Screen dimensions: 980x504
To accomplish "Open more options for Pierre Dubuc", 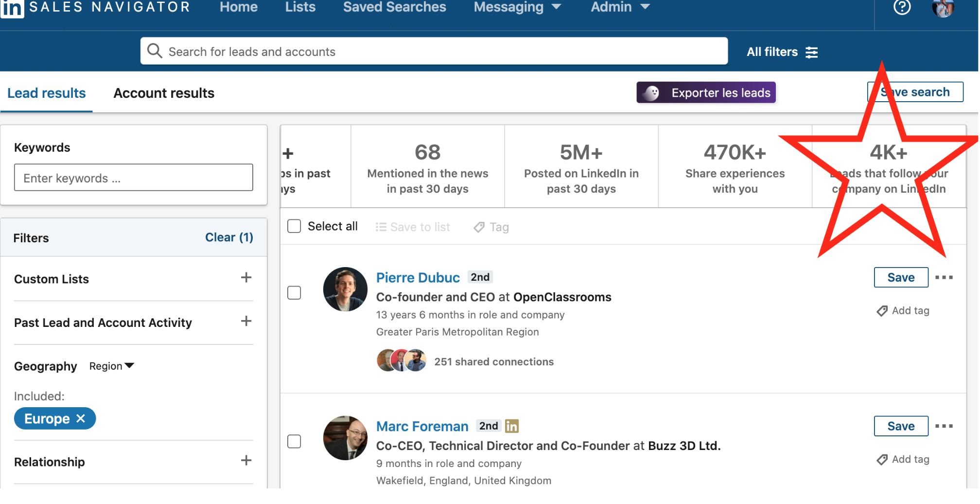I will coord(944,277).
